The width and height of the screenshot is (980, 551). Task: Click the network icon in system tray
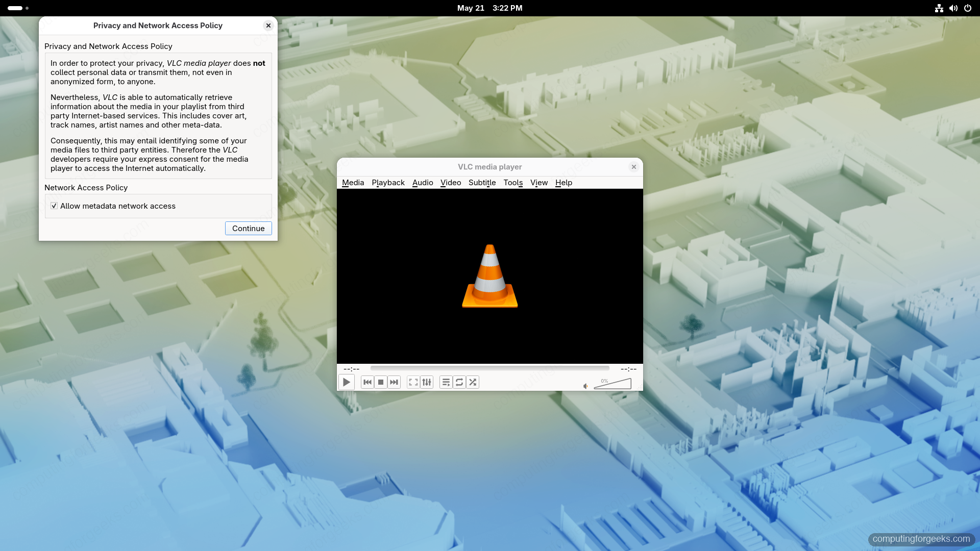(x=939, y=8)
